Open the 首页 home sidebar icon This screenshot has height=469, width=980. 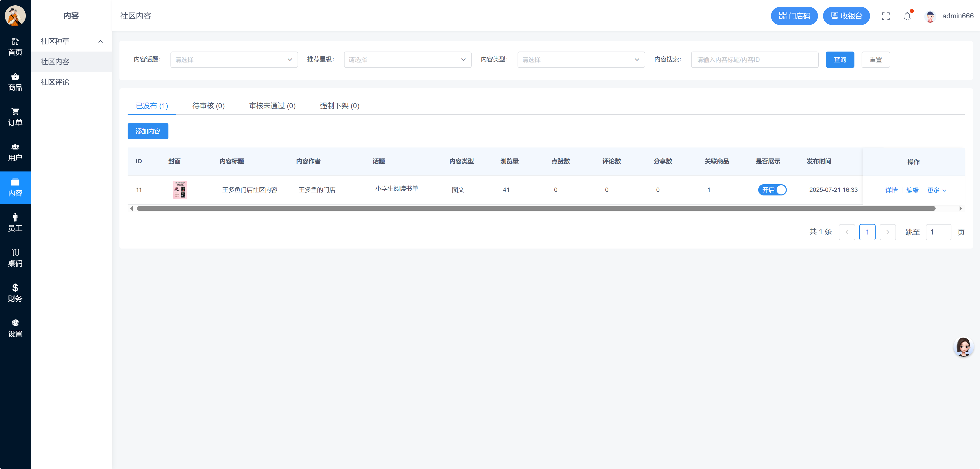(x=15, y=46)
